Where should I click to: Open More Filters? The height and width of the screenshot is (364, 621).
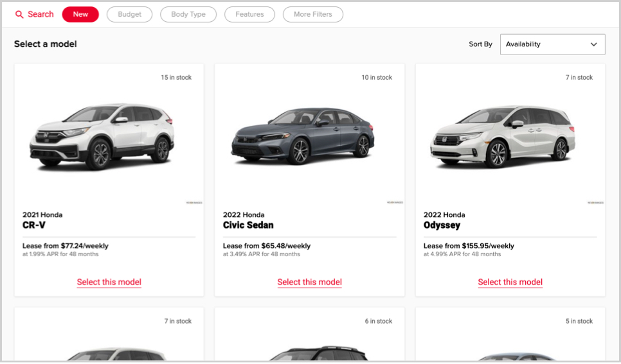click(x=313, y=14)
